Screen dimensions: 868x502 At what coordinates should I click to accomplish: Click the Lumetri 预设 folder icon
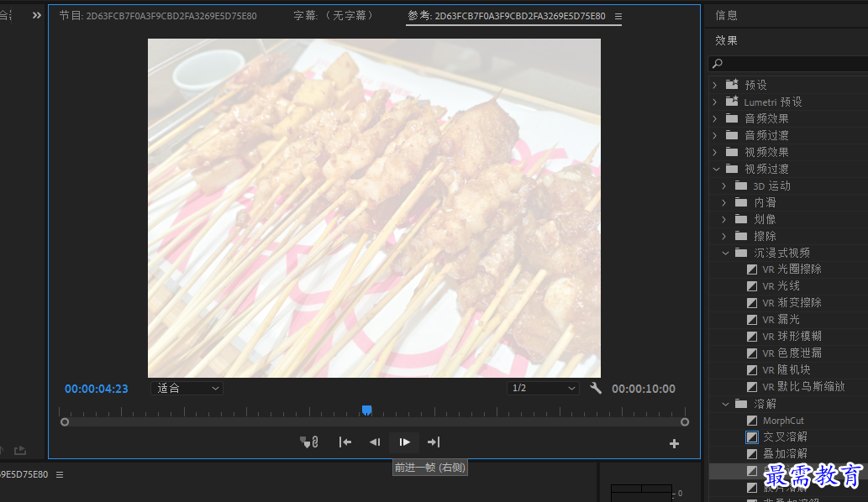pyautogui.click(x=732, y=102)
